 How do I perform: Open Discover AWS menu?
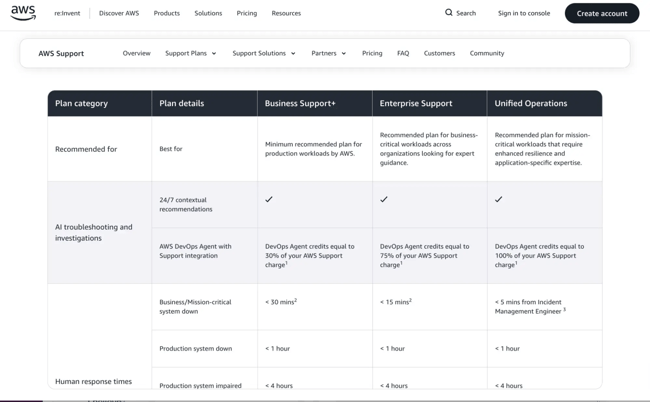point(119,13)
